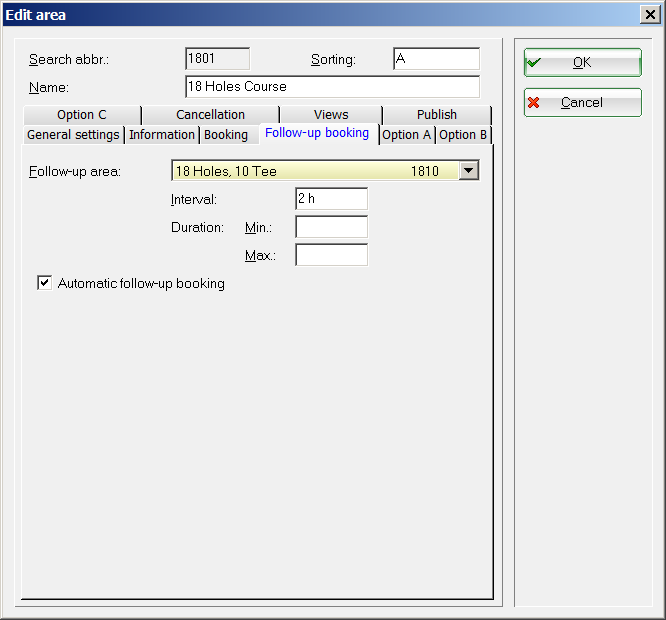666x620 pixels.
Task: Click the red X icon on Cancel
Action: [534, 103]
